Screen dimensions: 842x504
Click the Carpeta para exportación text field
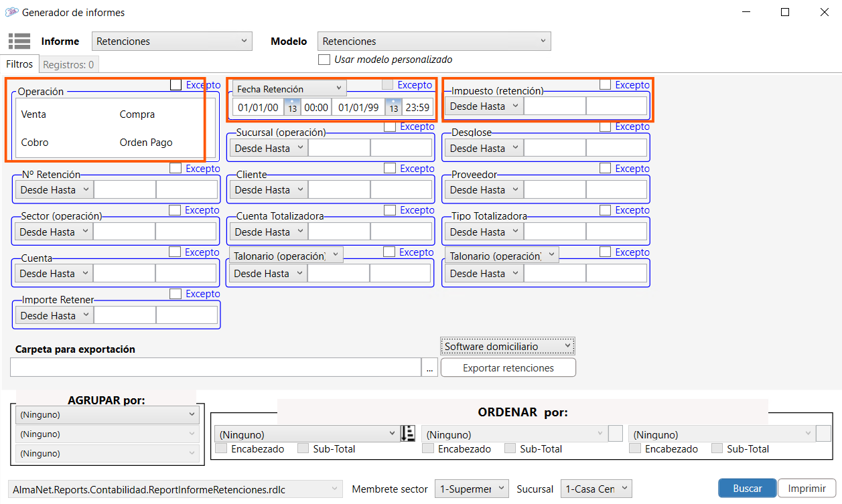[215, 367]
